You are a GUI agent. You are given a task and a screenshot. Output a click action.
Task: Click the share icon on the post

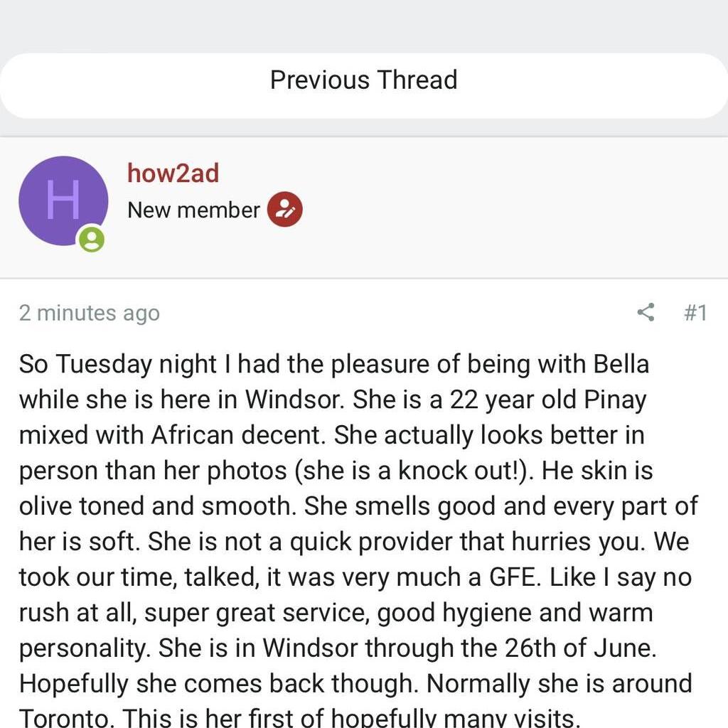(x=646, y=312)
